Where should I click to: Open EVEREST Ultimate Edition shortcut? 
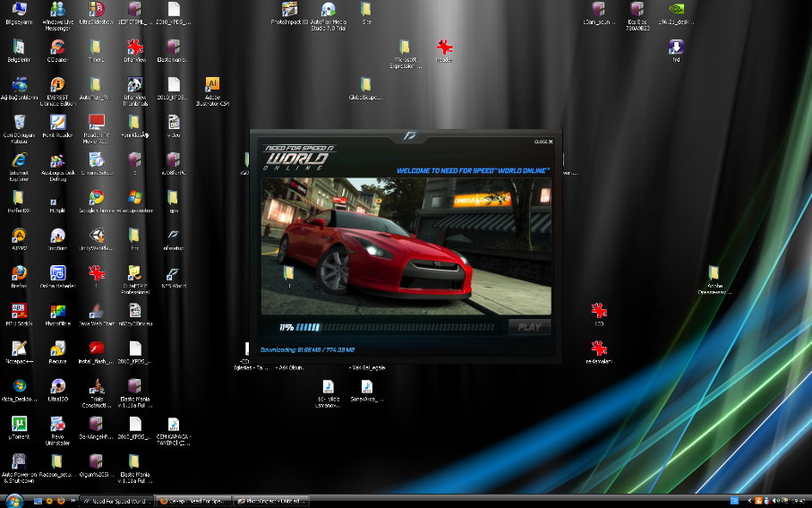[57, 90]
